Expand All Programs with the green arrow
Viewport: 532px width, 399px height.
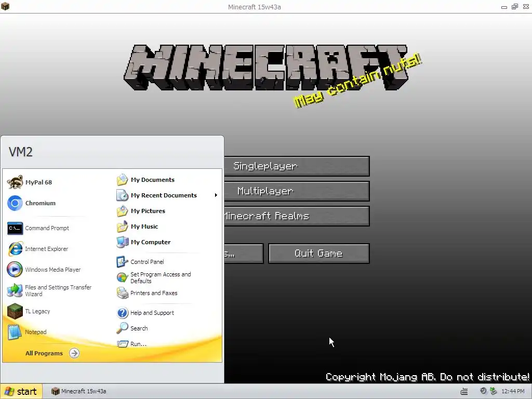click(74, 353)
